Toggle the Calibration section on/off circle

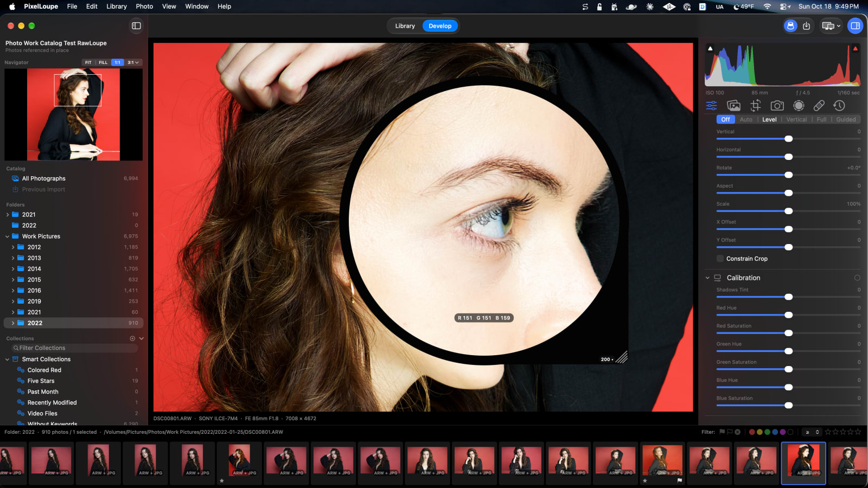[857, 278]
